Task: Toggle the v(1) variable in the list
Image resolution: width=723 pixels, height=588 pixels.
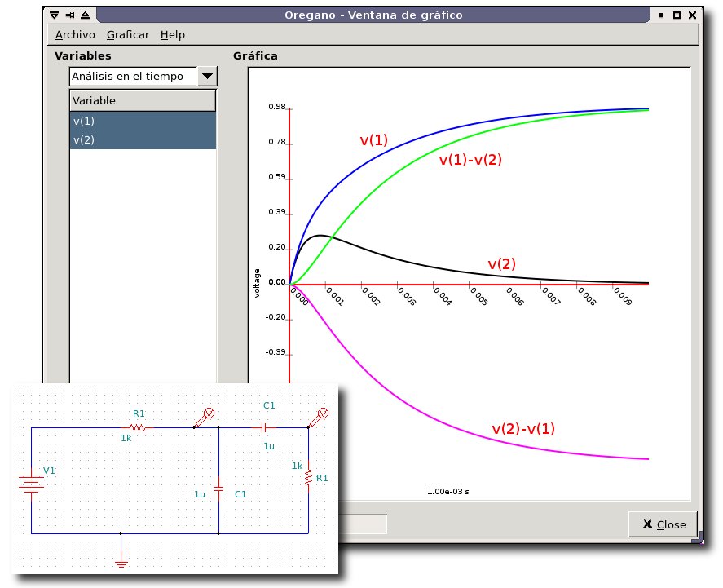Action: click(143, 121)
